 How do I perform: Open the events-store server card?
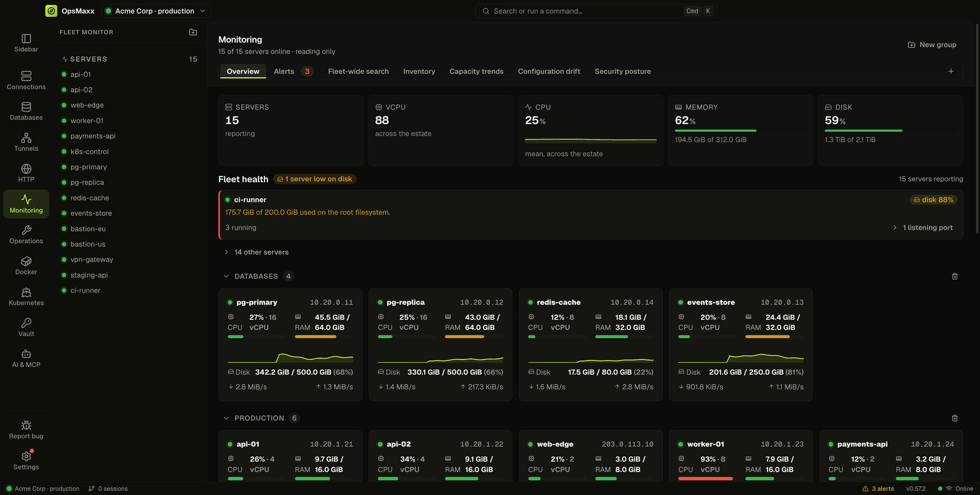click(x=741, y=345)
